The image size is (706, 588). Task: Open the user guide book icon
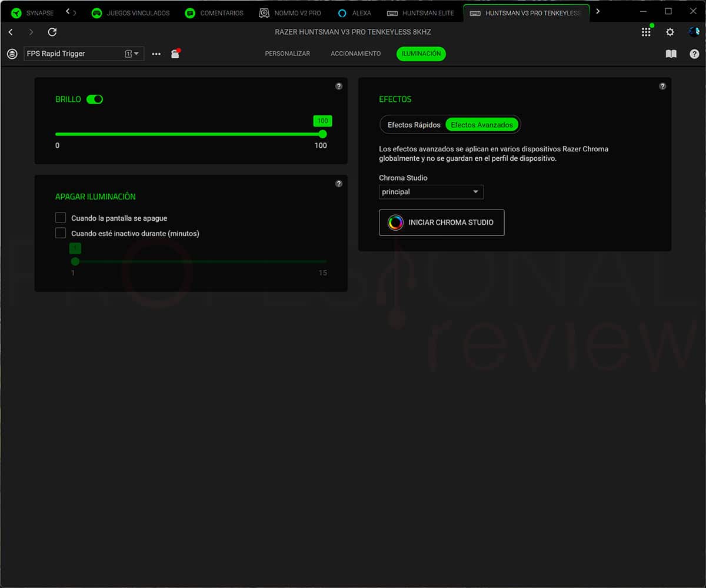pos(671,54)
